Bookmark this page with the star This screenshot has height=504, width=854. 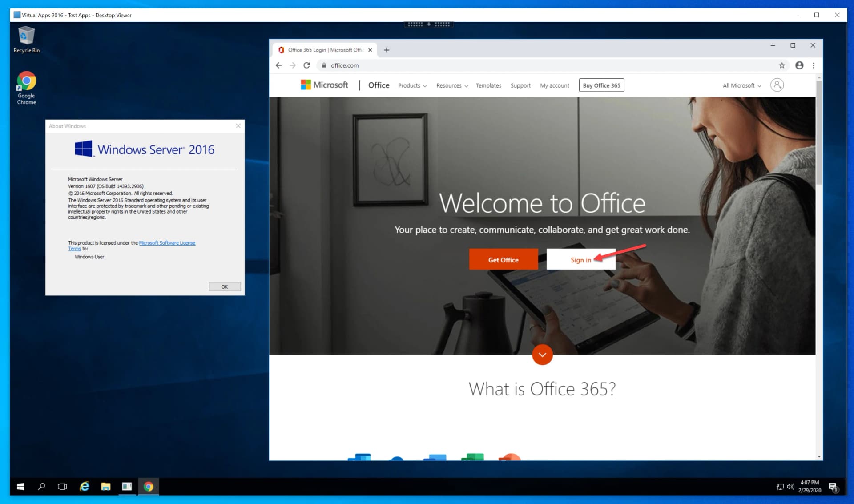(782, 65)
